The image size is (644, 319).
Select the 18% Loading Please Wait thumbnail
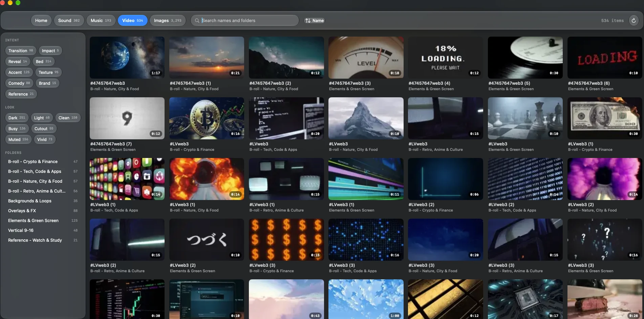[x=446, y=58]
